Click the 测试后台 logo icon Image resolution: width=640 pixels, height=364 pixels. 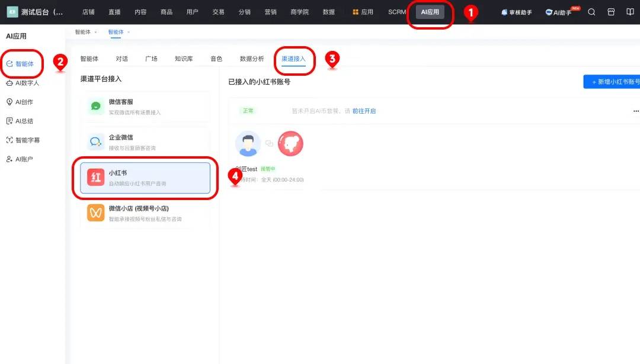coord(12,12)
